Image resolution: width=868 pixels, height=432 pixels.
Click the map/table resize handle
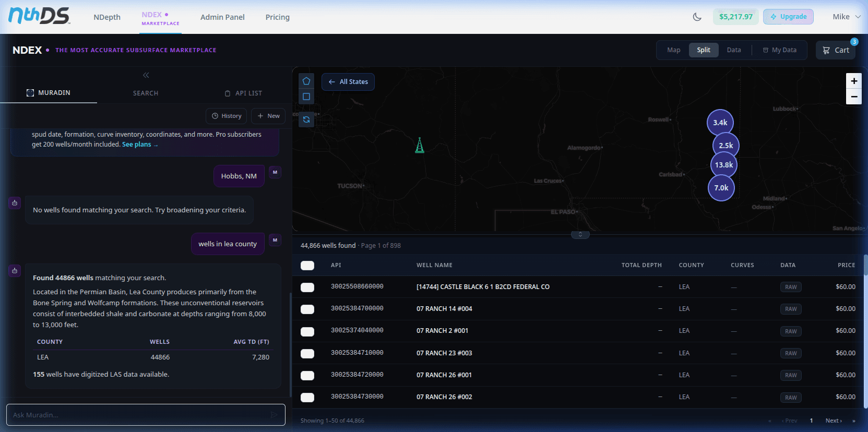click(580, 234)
